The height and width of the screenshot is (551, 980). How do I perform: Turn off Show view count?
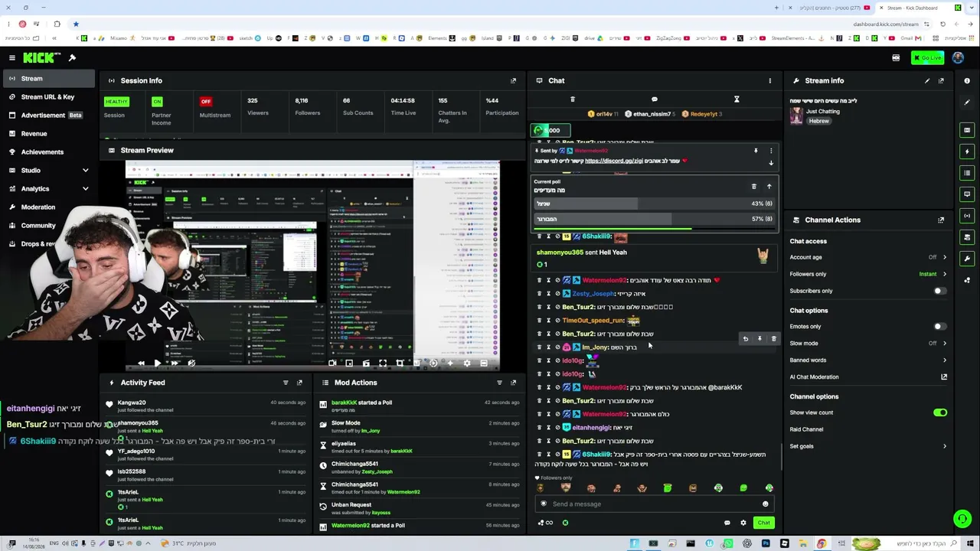click(940, 412)
